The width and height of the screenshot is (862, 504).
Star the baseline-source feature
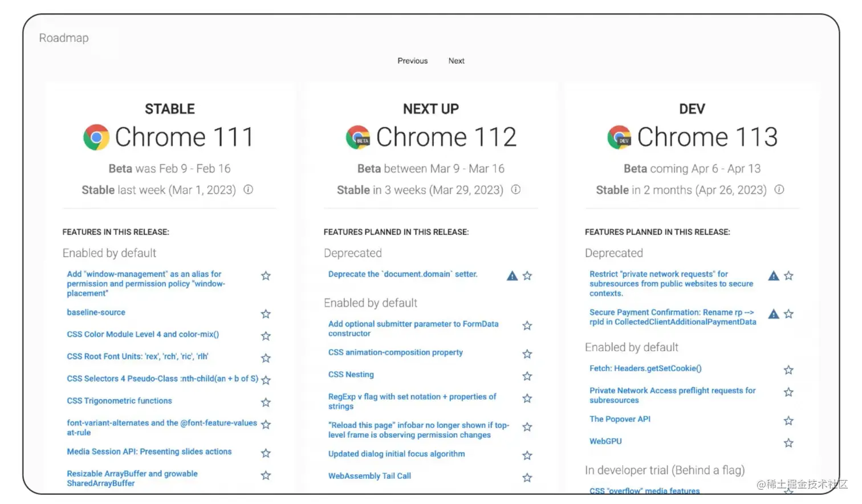266,314
